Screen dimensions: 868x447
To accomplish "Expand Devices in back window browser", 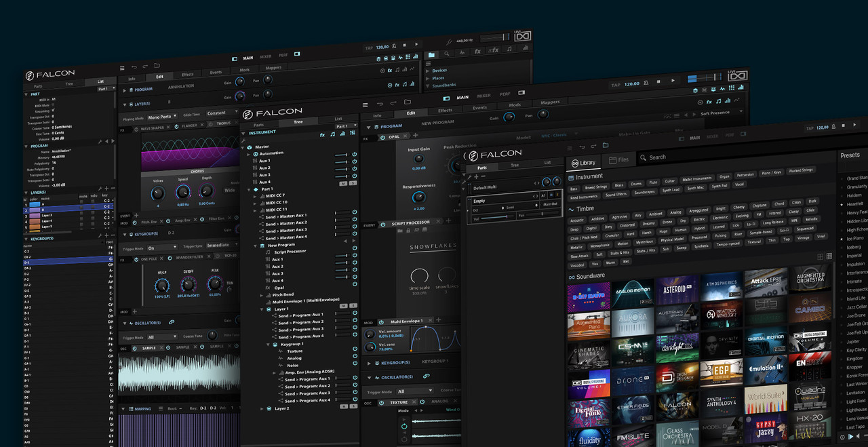I will [x=427, y=71].
